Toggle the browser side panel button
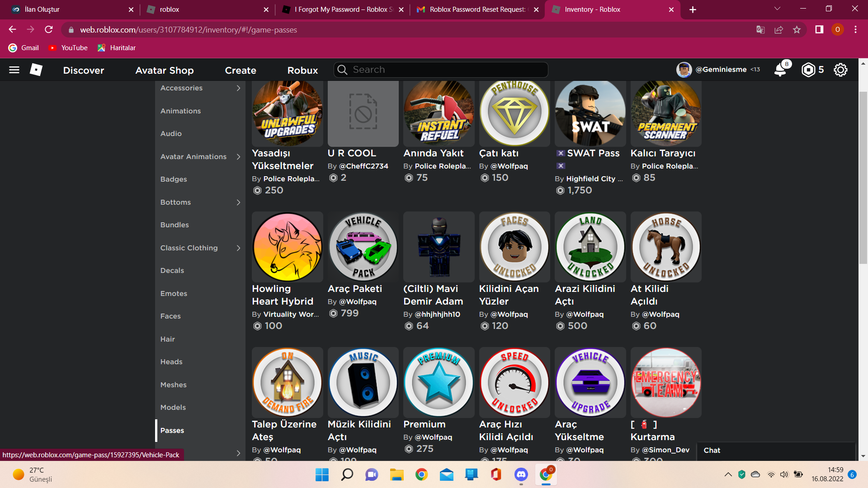The image size is (868, 488). [819, 30]
